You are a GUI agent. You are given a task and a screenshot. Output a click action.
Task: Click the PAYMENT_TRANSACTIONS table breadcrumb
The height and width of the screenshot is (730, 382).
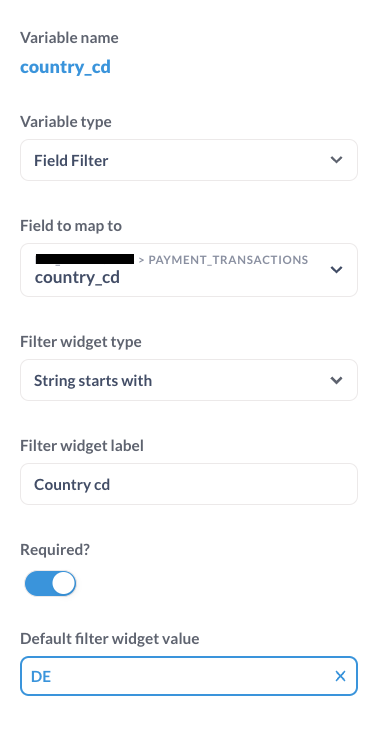click(228, 260)
